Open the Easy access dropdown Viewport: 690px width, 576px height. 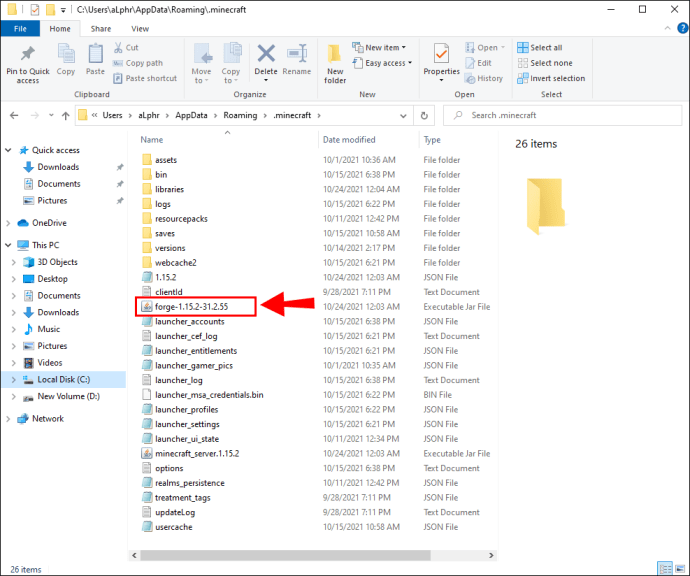click(382, 63)
